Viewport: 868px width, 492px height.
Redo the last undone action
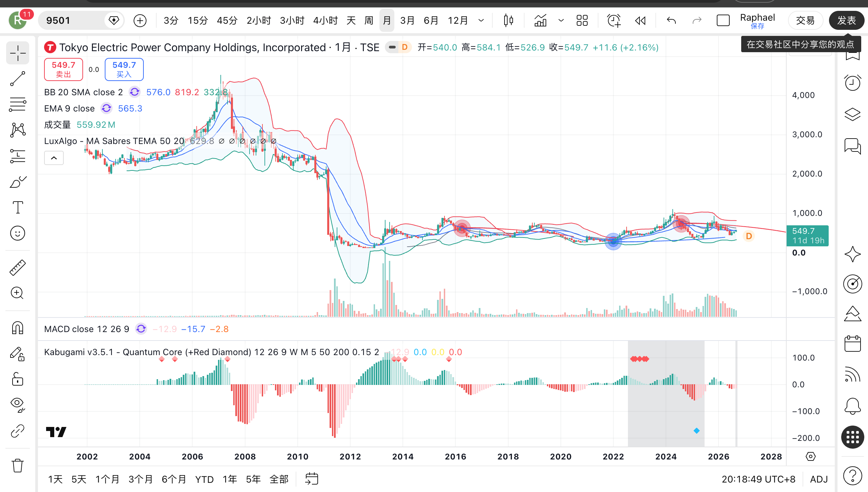tap(697, 21)
